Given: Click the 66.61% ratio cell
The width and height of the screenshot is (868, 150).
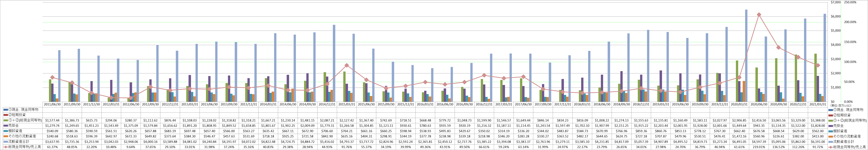Looking at the screenshot, I should (x=484, y=147).
